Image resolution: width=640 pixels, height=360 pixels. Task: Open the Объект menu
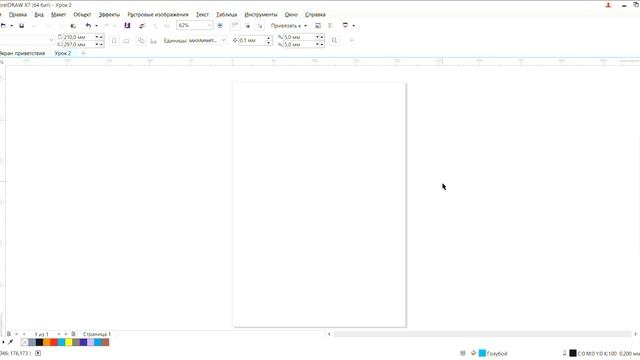pos(82,15)
